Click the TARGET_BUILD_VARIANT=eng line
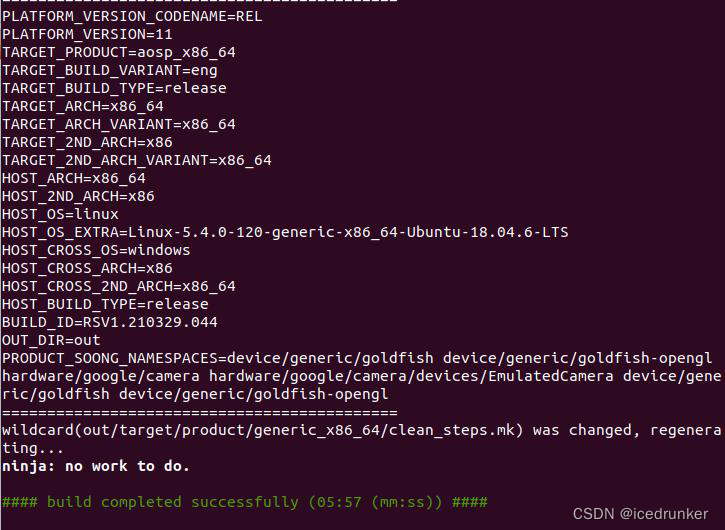This screenshot has height=530, width=725. pyautogui.click(x=110, y=71)
